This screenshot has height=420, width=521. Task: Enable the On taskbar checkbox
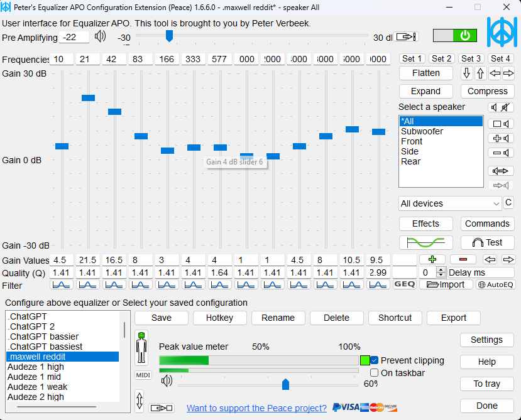coord(374,373)
